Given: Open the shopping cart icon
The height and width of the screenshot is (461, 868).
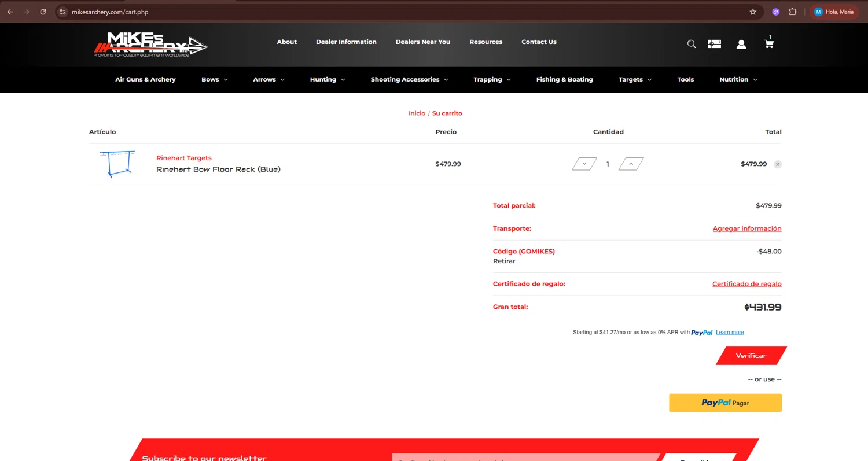Looking at the screenshot, I should [x=769, y=43].
